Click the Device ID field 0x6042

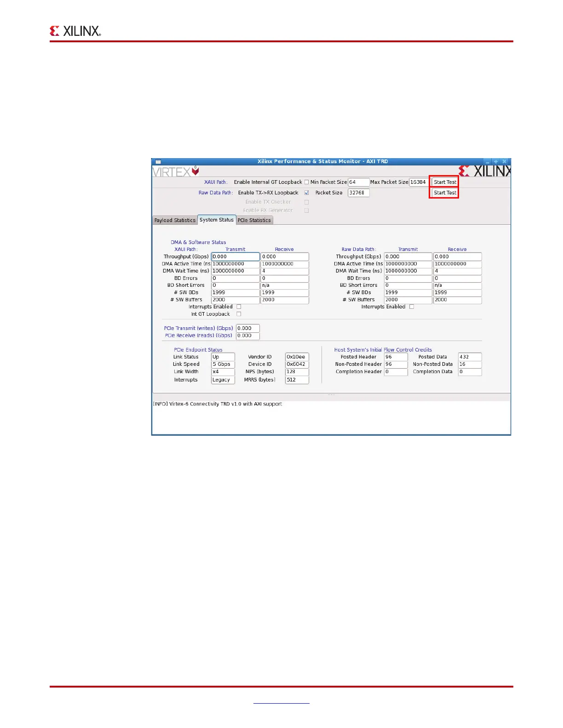click(297, 364)
